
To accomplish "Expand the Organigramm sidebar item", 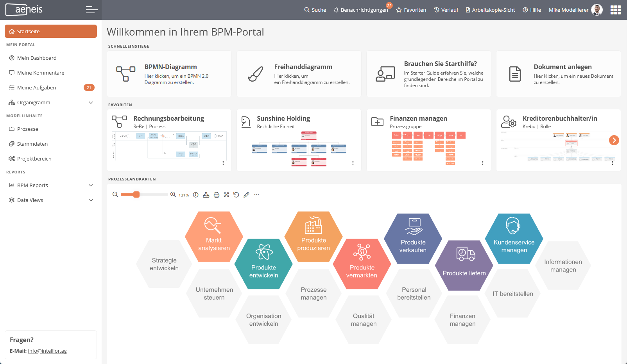I will [91, 103].
